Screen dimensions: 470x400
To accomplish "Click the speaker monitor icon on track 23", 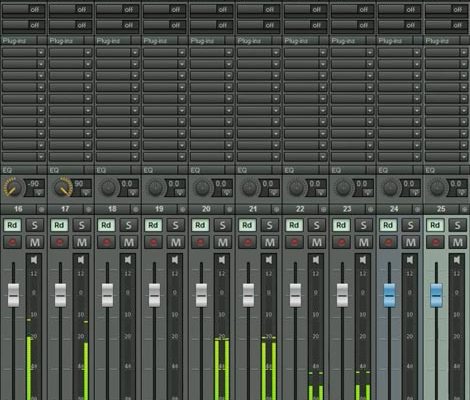I will click(363, 260).
